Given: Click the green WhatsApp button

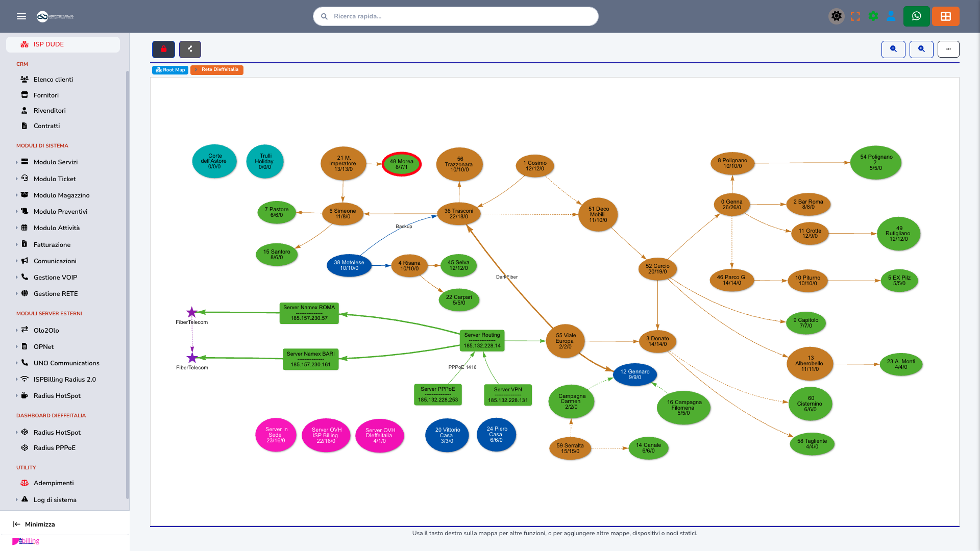Looking at the screenshot, I should (917, 16).
